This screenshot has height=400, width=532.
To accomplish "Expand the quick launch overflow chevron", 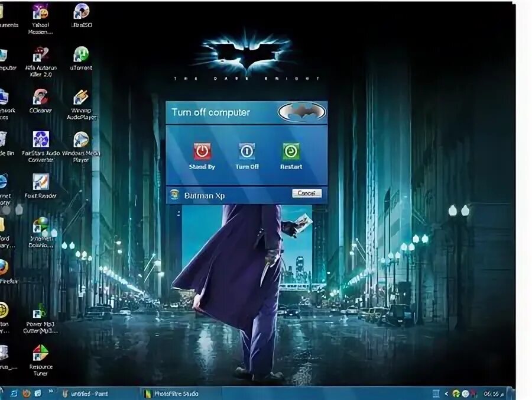I will click(51, 391).
